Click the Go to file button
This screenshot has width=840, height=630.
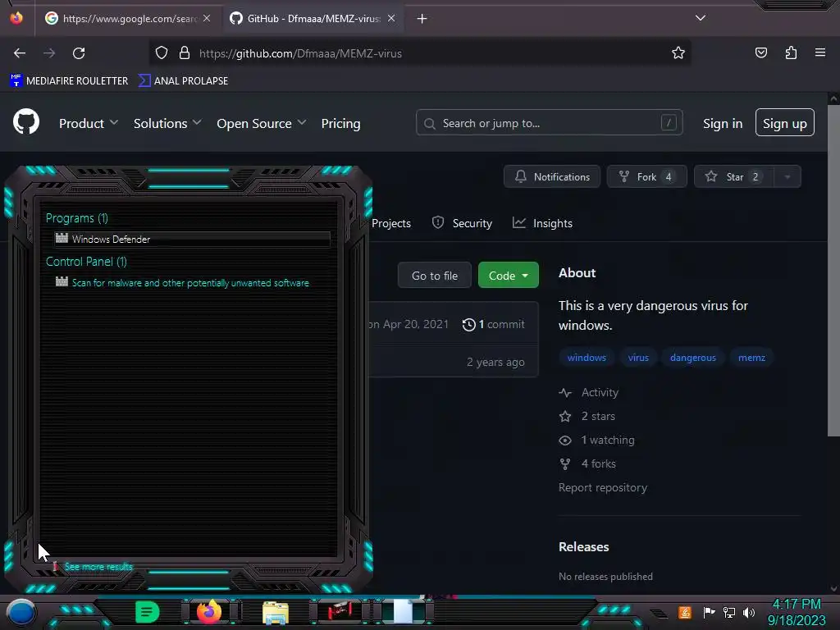tap(435, 276)
